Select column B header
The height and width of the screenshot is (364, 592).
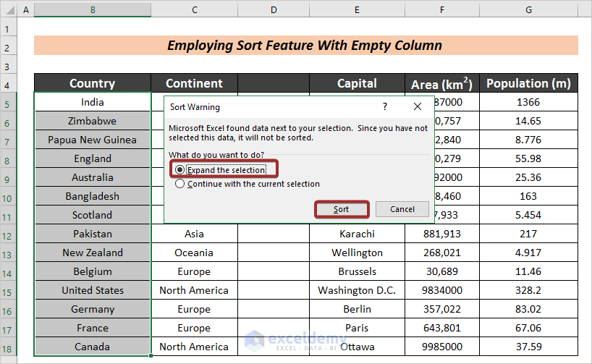tap(93, 10)
